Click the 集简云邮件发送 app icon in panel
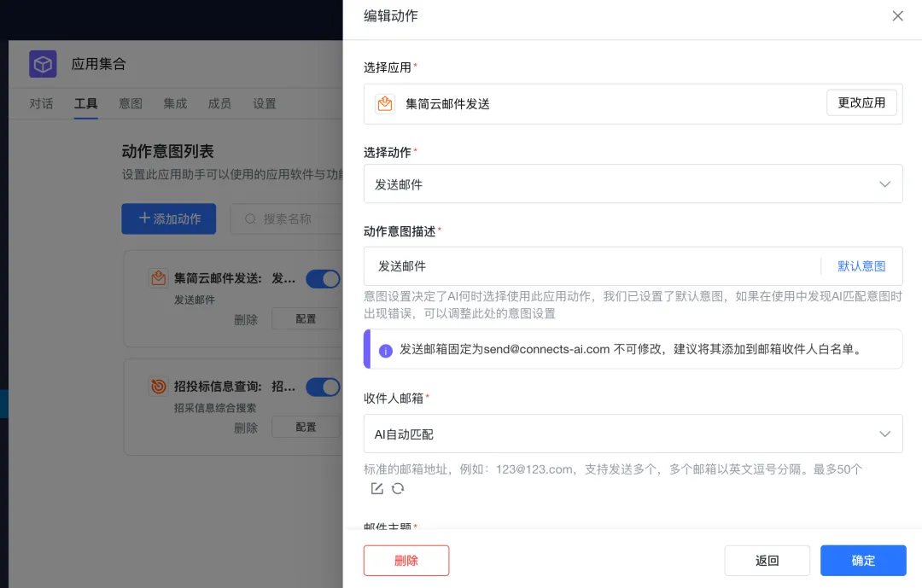The height and width of the screenshot is (588, 922). click(x=385, y=103)
